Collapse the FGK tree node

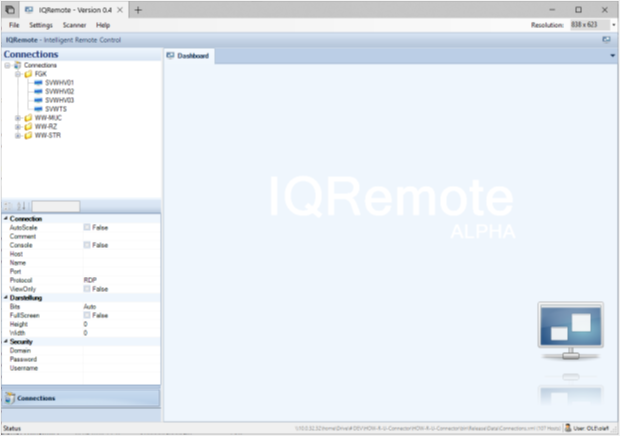[x=17, y=74]
